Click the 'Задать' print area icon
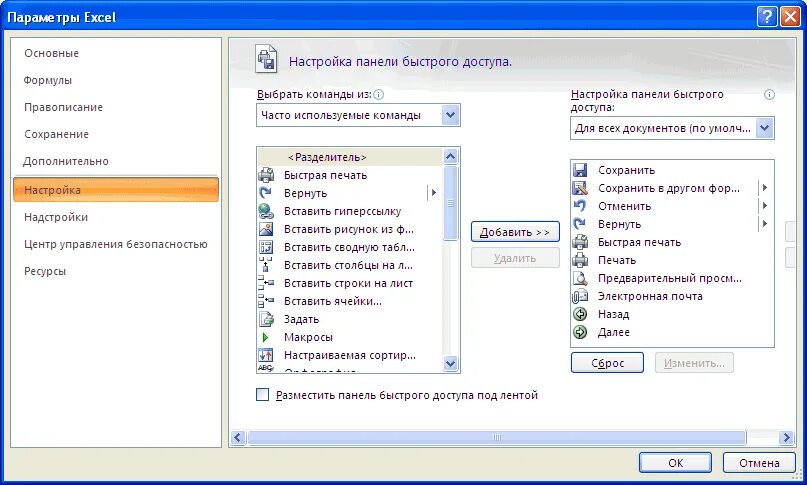This screenshot has height=485, width=807. tap(266, 319)
